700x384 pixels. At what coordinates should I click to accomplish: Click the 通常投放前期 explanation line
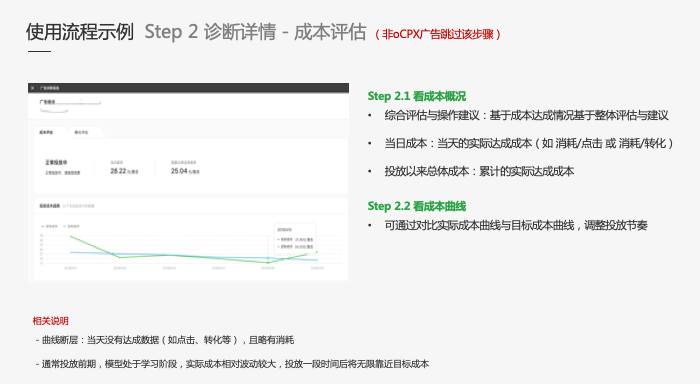pyautogui.click(x=232, y=364)
